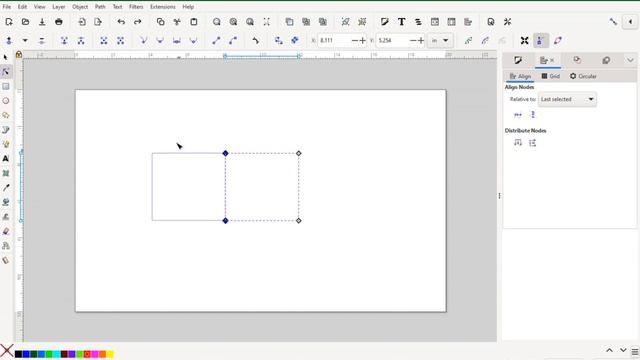Decrease Y coordinate with minus button
Image resolution: width=640 pixels, height=360 pixels.
click(x=413, y=40)
